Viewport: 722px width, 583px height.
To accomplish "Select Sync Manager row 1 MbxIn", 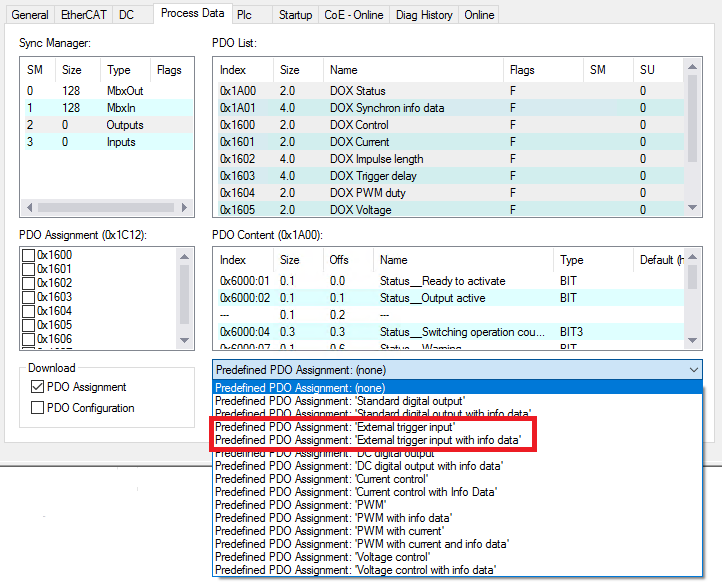I will 107,108.
